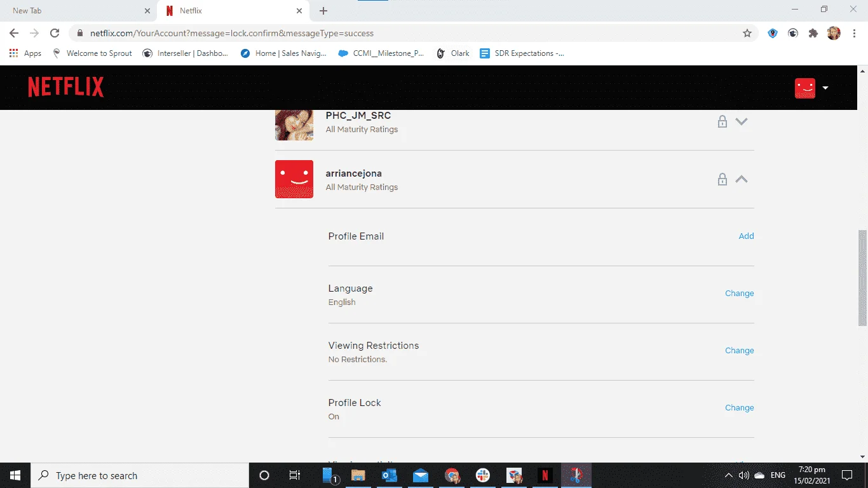868x488 pixels.
Task: Expand the header profile dropdown arrow
Action: coord(825,88)
